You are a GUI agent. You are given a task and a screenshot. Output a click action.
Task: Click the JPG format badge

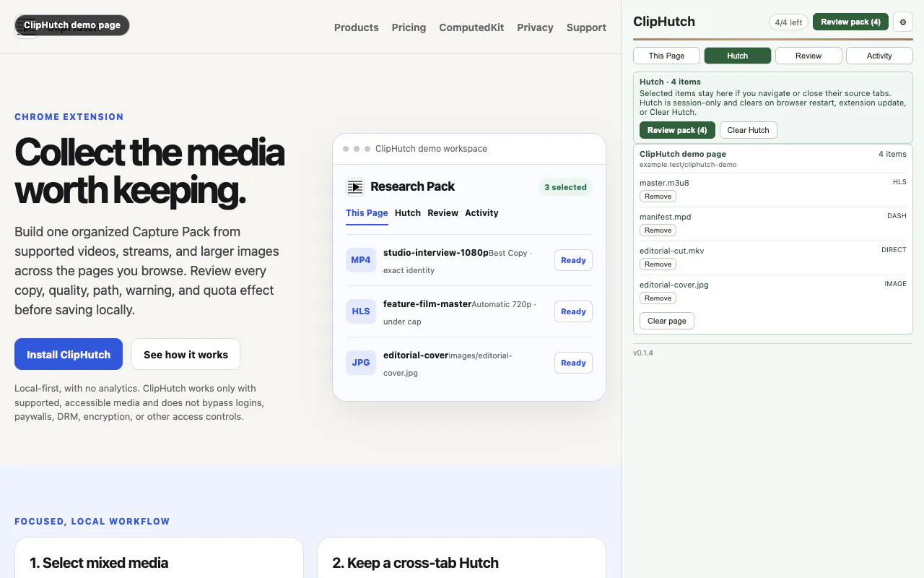361,363
